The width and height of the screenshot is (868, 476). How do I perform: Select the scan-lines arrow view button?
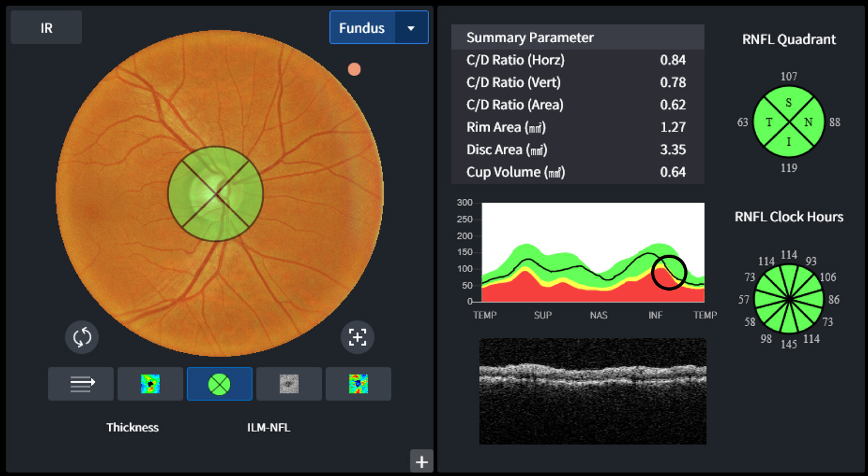click(81, 384)
